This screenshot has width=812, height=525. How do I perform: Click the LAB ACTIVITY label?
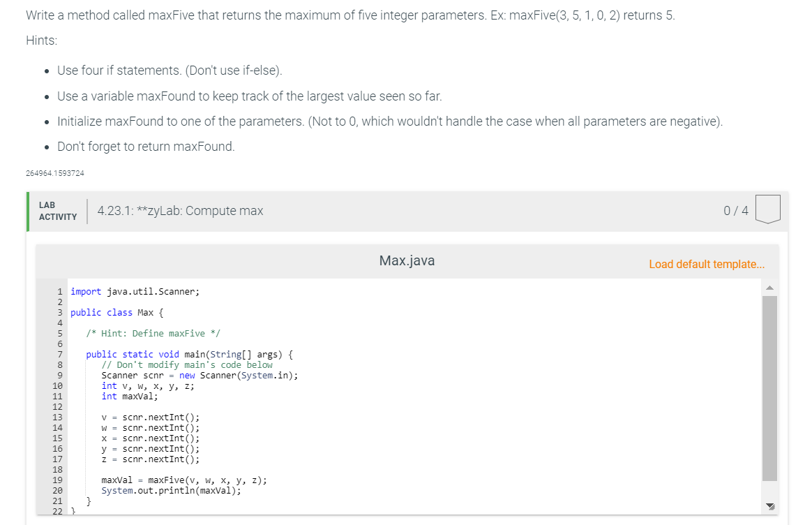[x=57, y=210]
